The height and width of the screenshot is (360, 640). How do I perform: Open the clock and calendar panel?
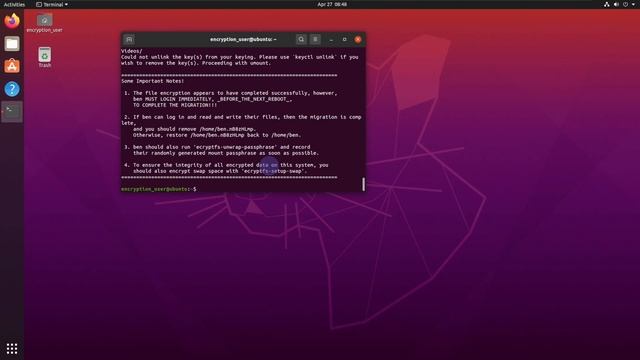coord(332,4)
